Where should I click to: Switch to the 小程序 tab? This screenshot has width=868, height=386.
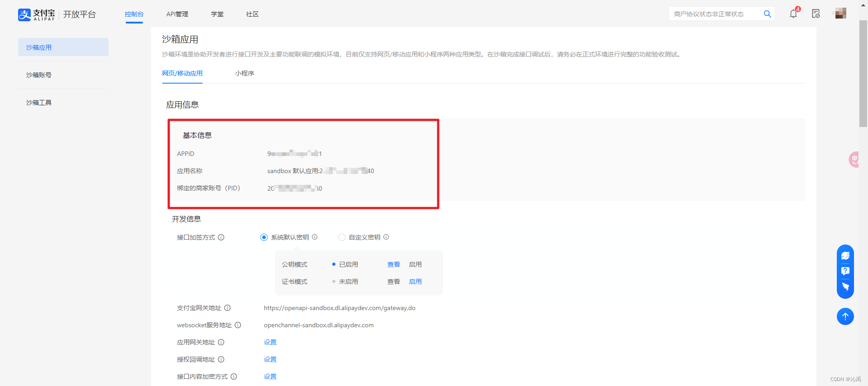pos(245,73)
